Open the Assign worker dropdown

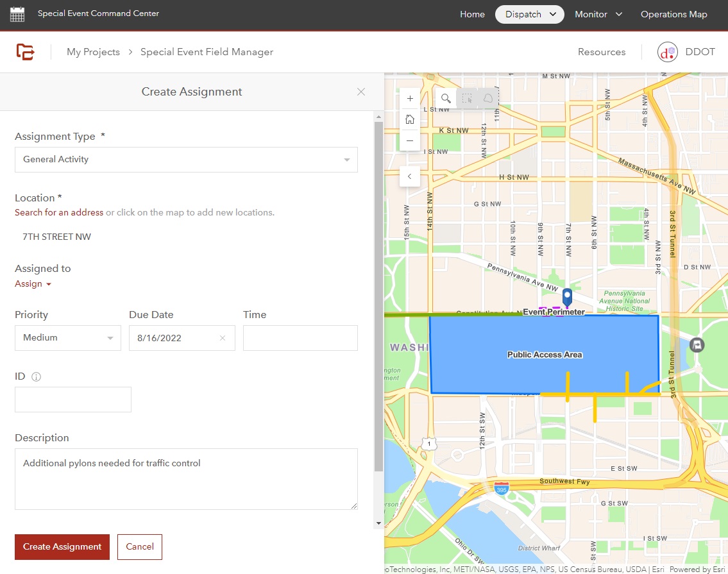tap(32, 283)
